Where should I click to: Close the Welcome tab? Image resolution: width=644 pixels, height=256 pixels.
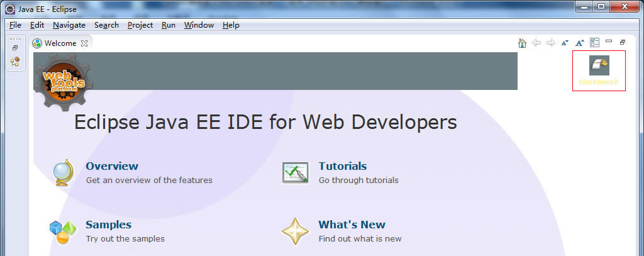[x=84, y=43]
